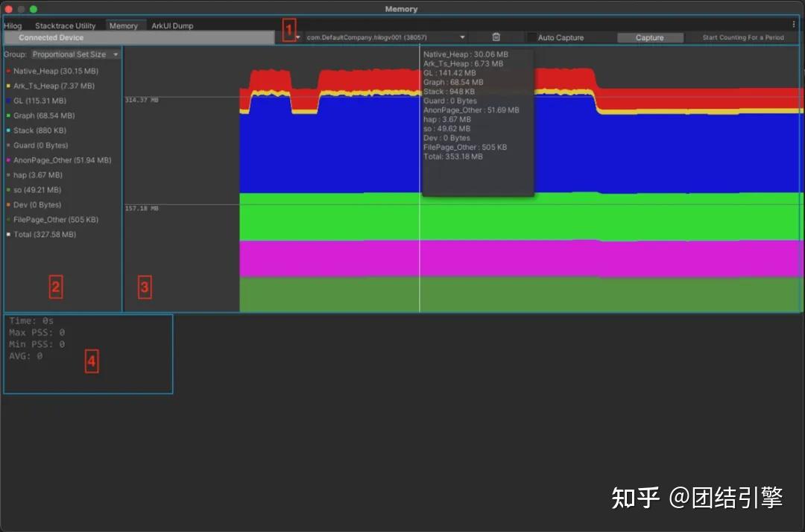
Task: Toggle the so (49.21 MB) legend entry
Action: coord(9,190)
